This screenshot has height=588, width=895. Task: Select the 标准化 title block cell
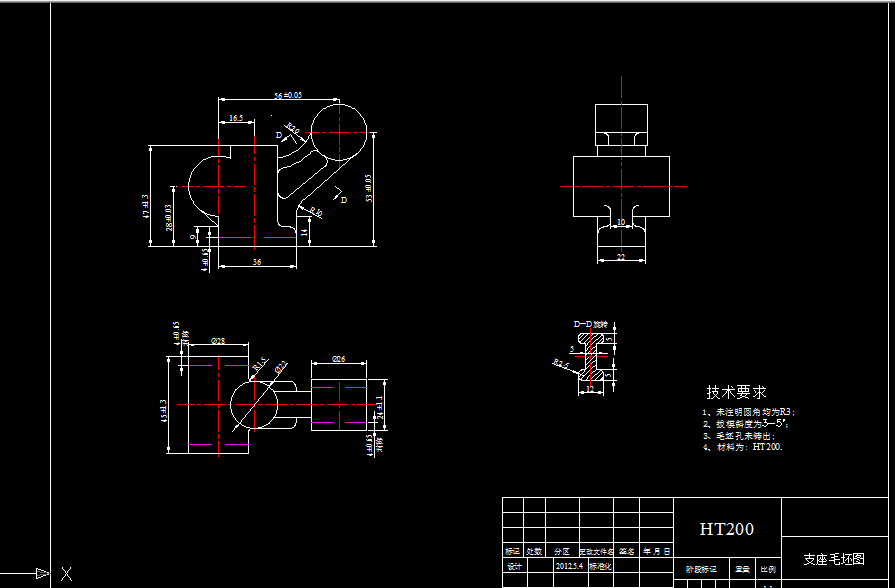[x=600, y=567]
